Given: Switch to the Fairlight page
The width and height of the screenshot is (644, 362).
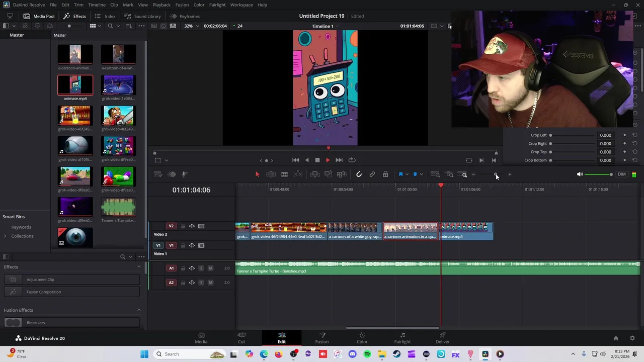Looking at the screenshot, I should pyautogui.click(x=402, y=338).
